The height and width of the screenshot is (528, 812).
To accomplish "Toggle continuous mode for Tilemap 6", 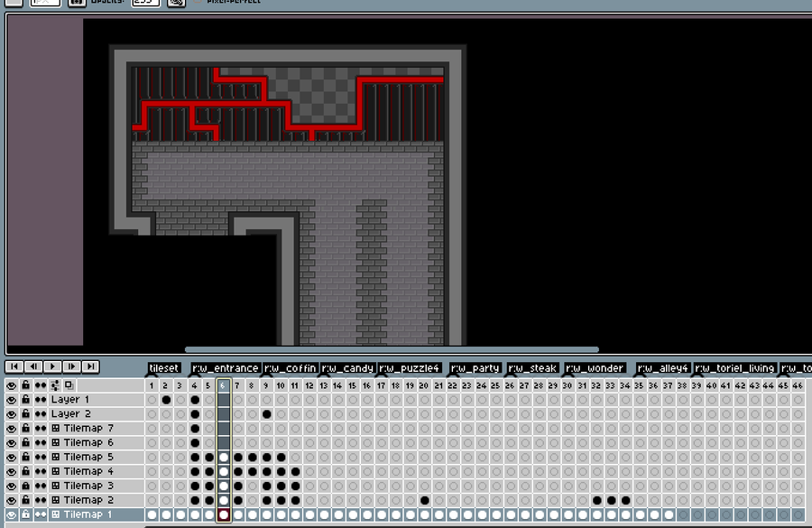I will (x=40, y=442).
